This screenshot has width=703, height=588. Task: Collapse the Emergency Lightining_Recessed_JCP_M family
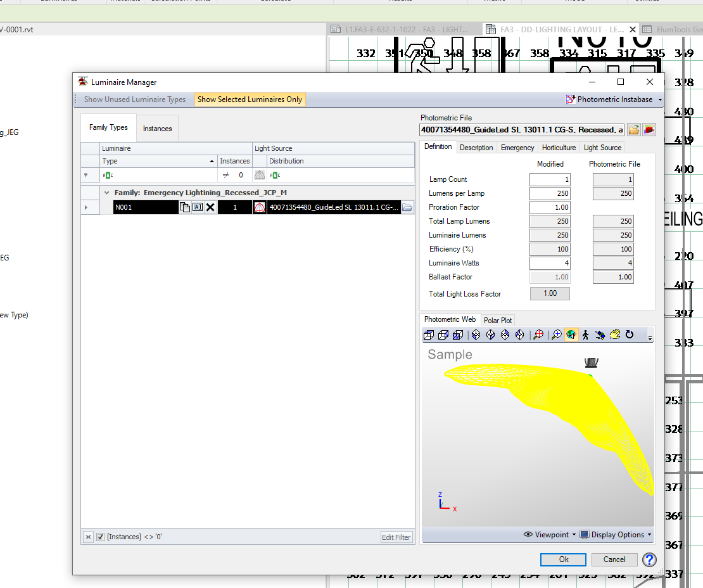(106, 192)
